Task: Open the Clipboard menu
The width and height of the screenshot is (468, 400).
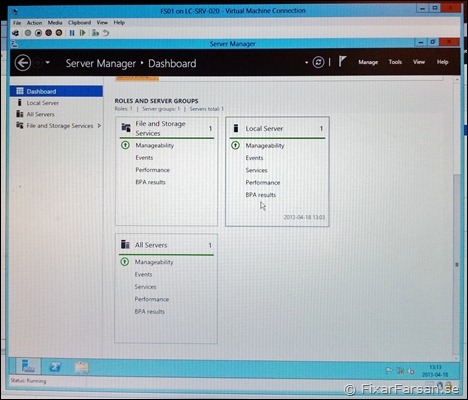Action: click(x=79, y=23)
